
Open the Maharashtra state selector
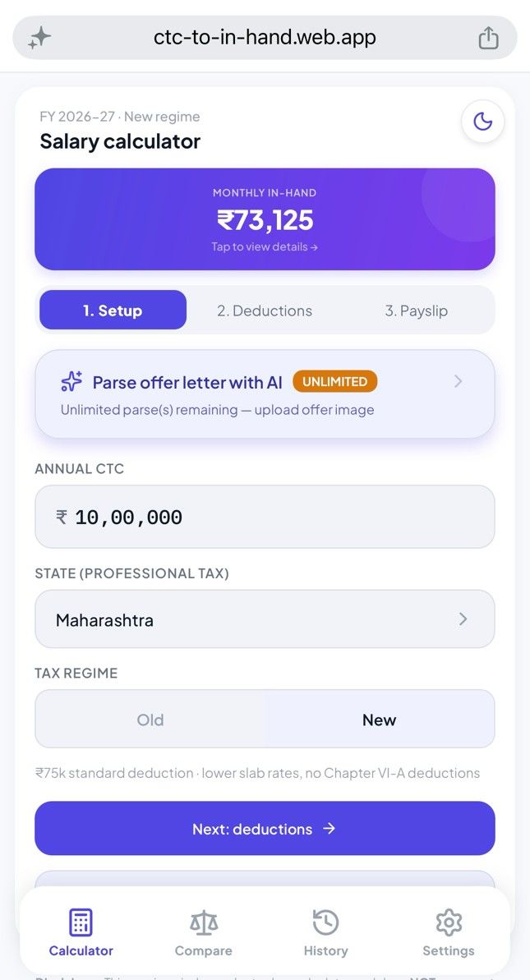coord(265,619)
